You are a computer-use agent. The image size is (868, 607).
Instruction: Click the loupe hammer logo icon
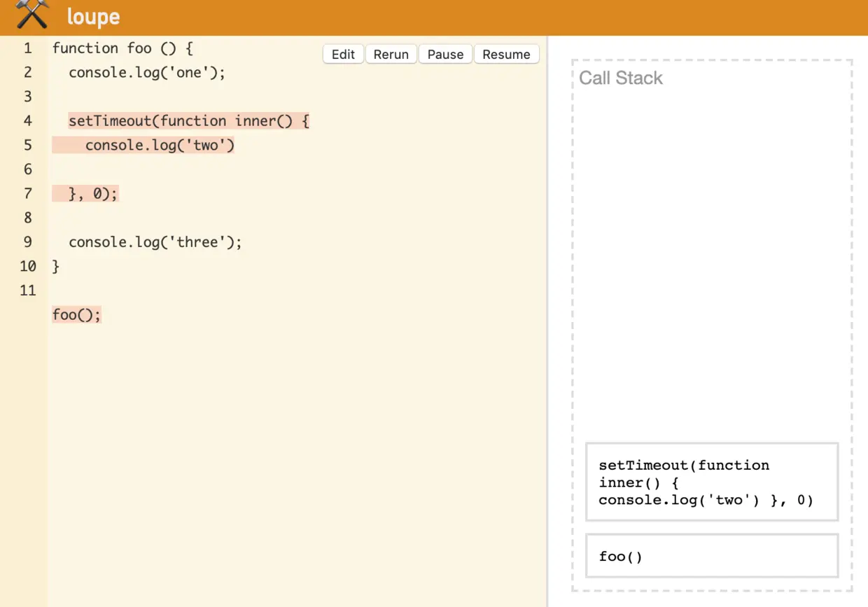tap(32, 14)
